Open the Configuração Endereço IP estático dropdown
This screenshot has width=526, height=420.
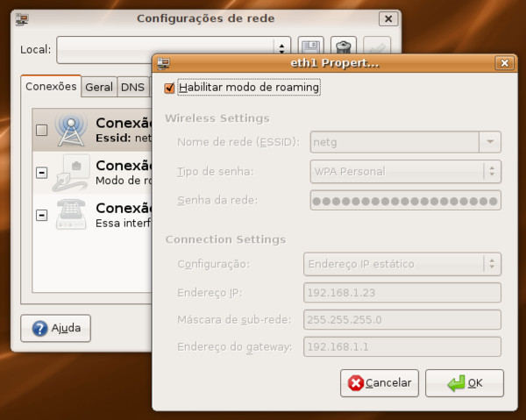click(x=402, y=264)
